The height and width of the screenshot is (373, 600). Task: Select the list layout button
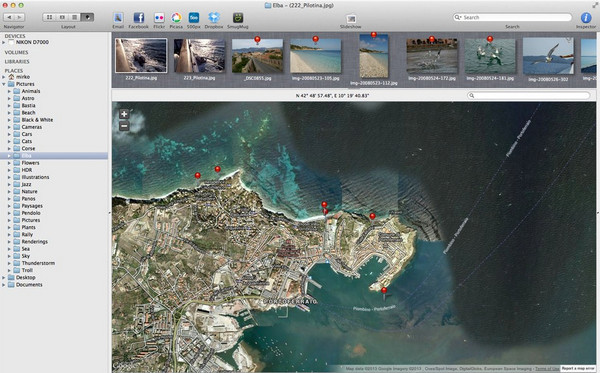75,17
